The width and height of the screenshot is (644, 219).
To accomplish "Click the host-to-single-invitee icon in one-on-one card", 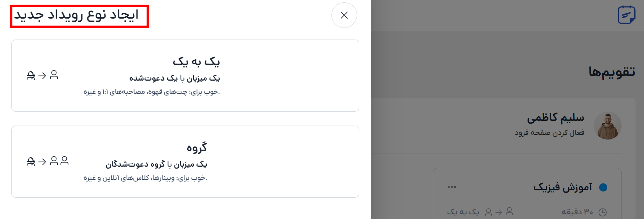I will tap(42, 75).
